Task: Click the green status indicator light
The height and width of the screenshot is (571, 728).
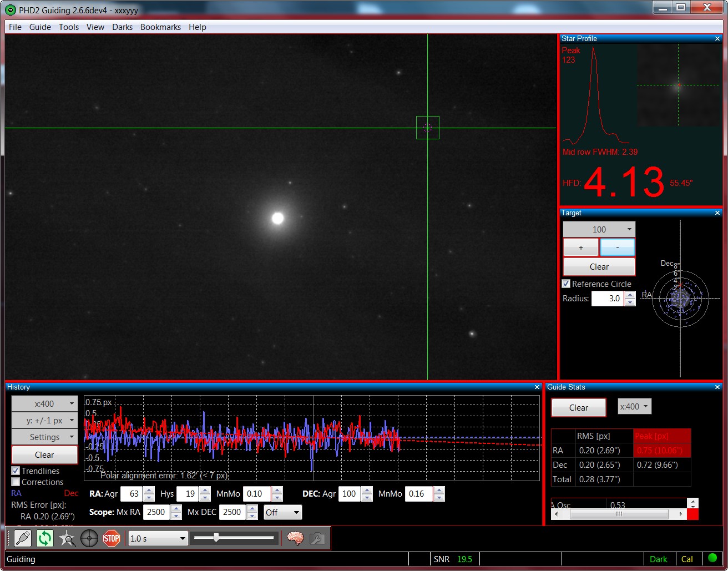Action: [x=712, y=558]
